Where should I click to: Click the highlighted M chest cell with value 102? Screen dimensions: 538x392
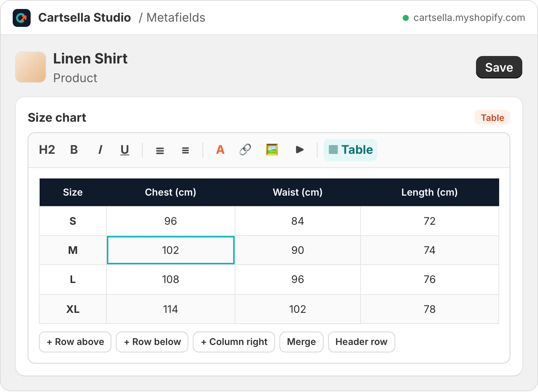(x=171, y=250)
